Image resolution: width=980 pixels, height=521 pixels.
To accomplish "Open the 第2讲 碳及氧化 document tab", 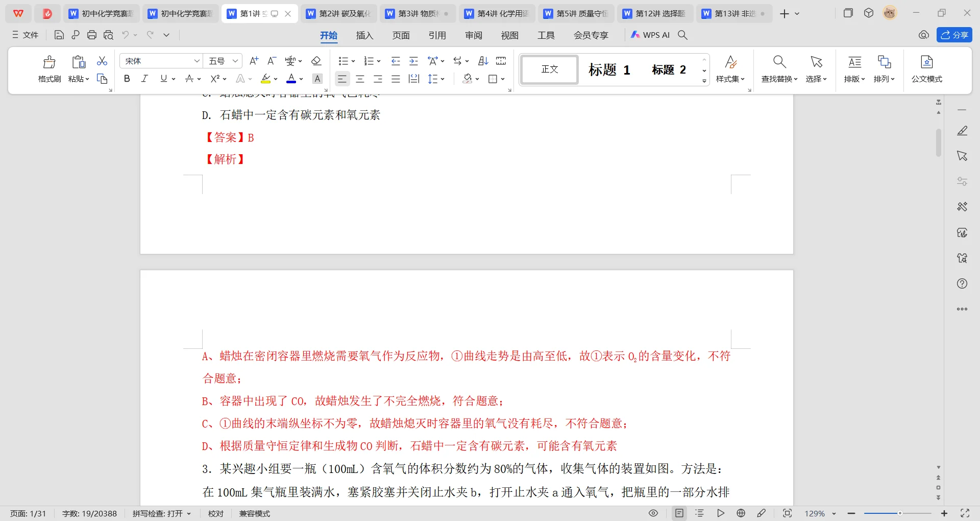I will pos(339,14).
